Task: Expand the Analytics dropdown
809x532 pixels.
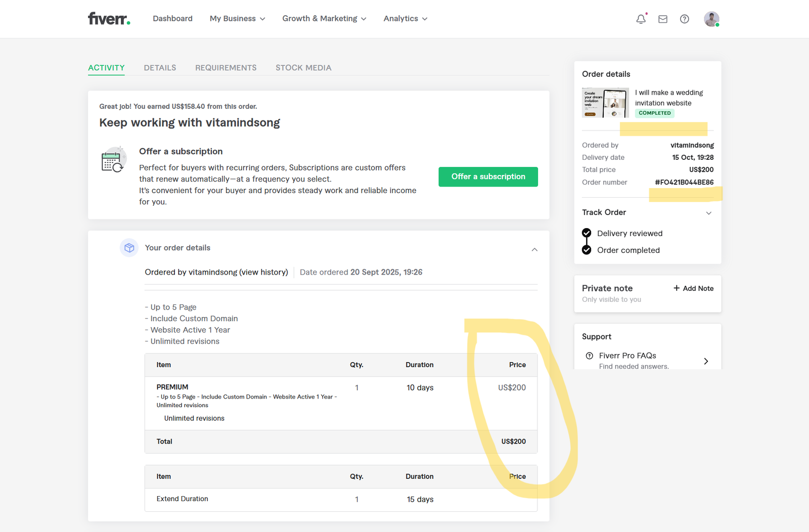Action: [x=405, y=19]
